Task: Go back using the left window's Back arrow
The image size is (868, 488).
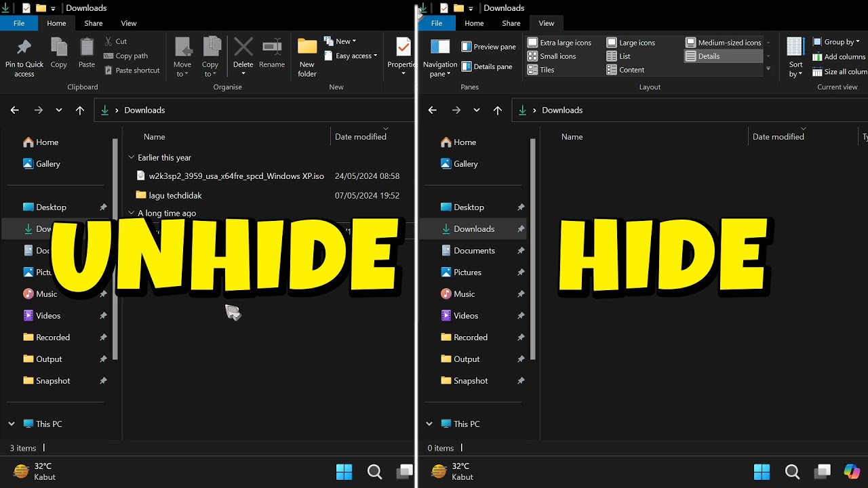Action: coord(15,110)
